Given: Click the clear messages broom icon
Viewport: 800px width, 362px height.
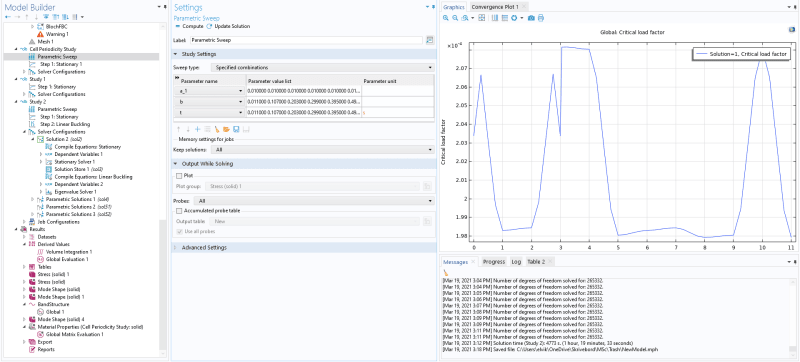Looking at the screenshot, I should click(x=446, y=273).
